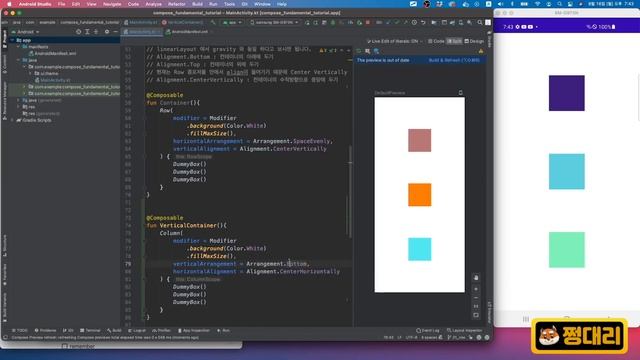Click the Expand All icon in Project panel
640x360 pixels.
(x=87, y=31)
